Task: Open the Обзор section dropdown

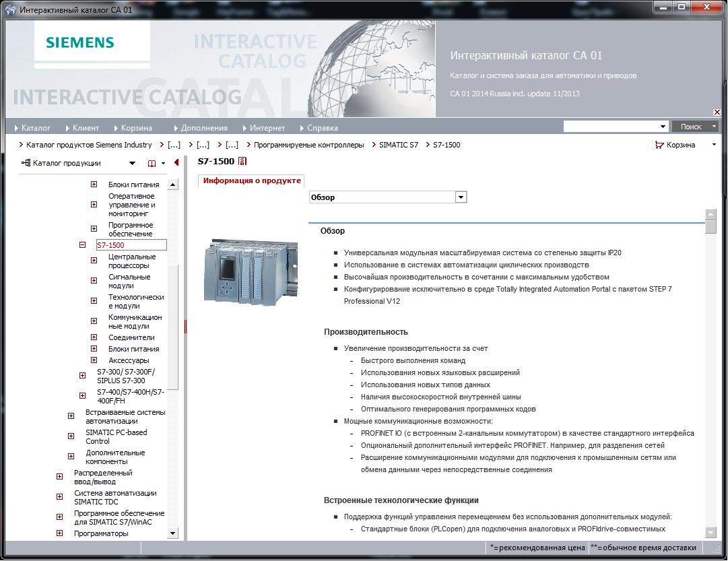Action: pos(461,197)
